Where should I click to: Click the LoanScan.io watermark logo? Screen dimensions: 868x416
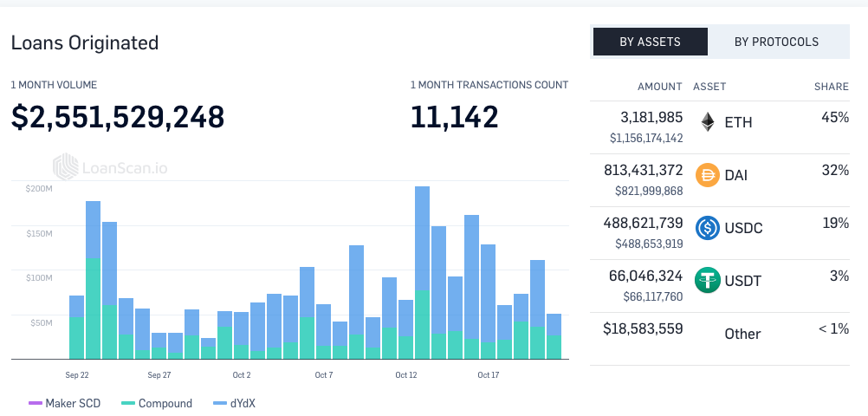[110, 166]
